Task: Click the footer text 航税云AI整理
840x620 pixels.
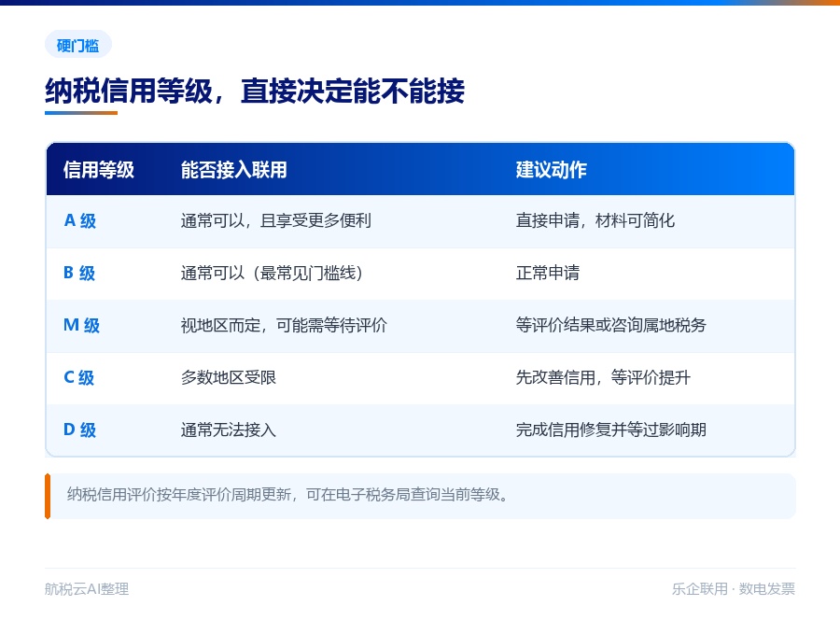Action: tap(87, 589)
